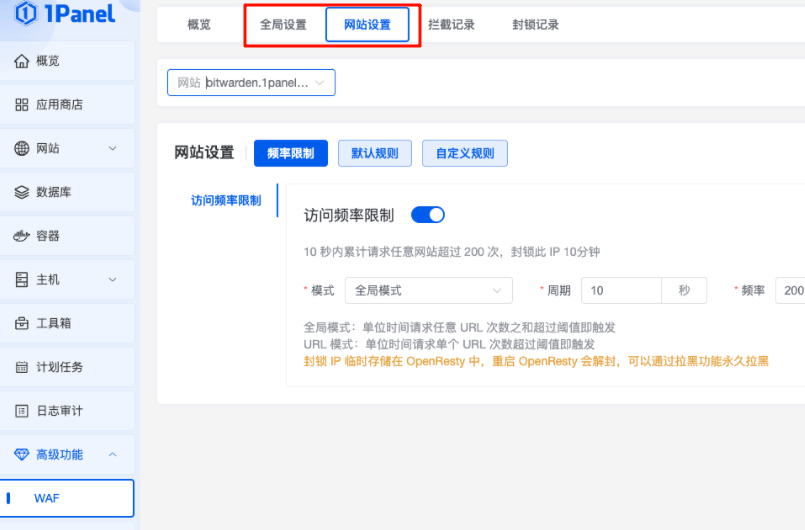Open the 模式 全局模式 dropdown

point(429,291)
